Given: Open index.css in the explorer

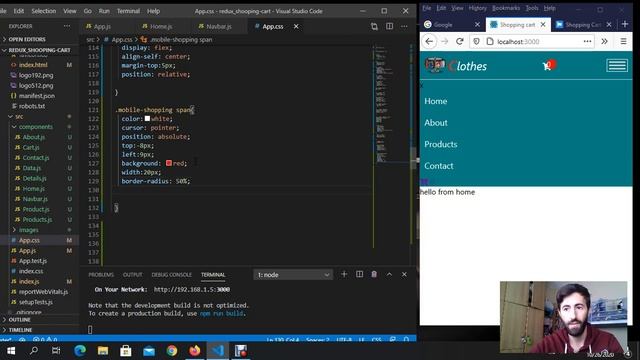Looking at the screenshot, I should click(x=31, y=271).
